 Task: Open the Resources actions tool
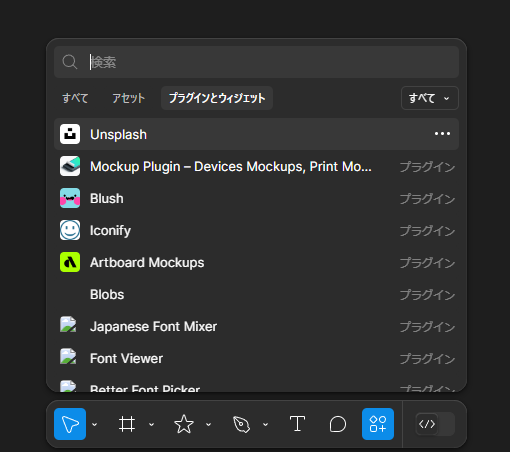pos(378,424)
